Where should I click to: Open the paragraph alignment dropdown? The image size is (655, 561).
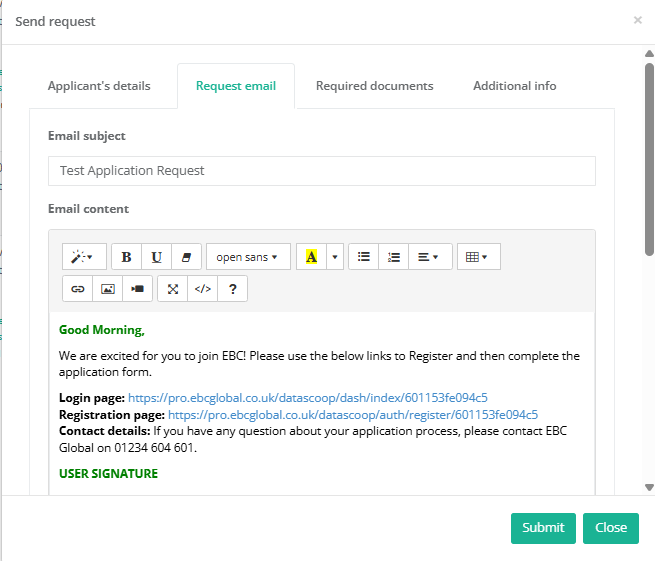[x=428, y=257]
